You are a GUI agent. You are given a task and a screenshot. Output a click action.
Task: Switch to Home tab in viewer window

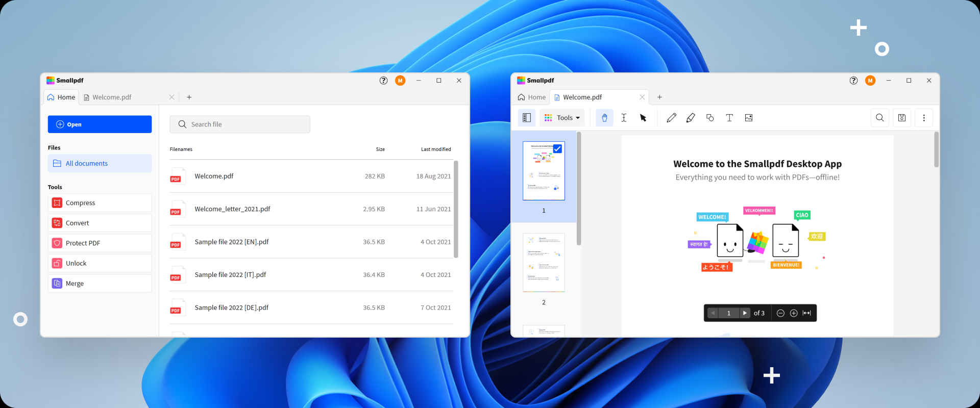click(531, 97)
